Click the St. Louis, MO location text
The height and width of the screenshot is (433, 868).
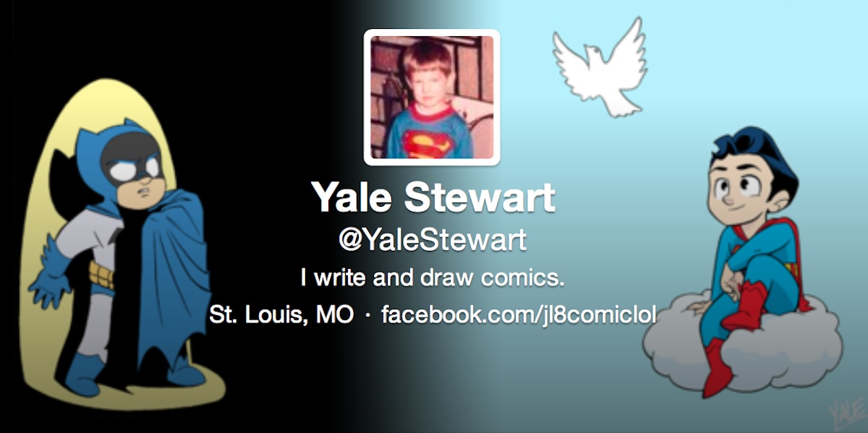pyautogui.click(x=281, y=315)
